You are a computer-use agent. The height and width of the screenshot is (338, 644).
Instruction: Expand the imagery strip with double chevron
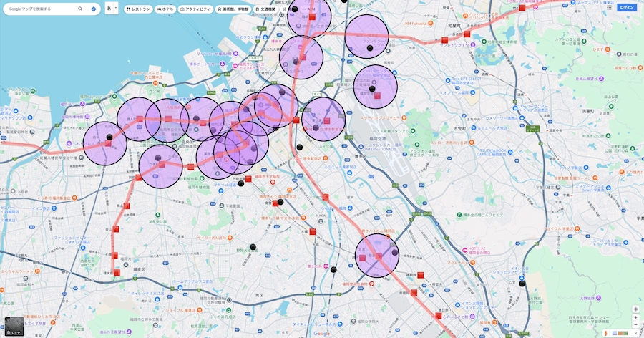(636, 333)
